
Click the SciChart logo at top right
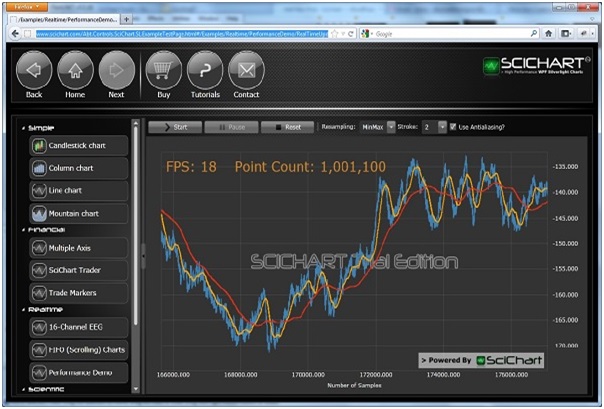click(x=537, y=65)
